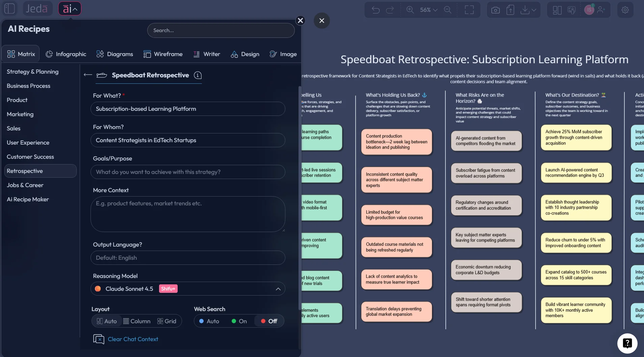This screenshot has height=357, width=644.
Task: Open the help question mark button
Action: 627,343
